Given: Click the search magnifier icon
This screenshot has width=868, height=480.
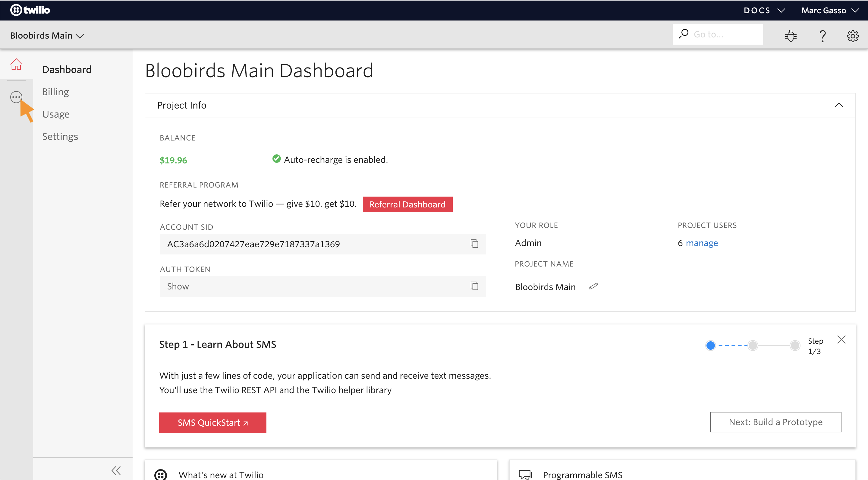Looking at the screenshot, I should click(x=683, y=34).
